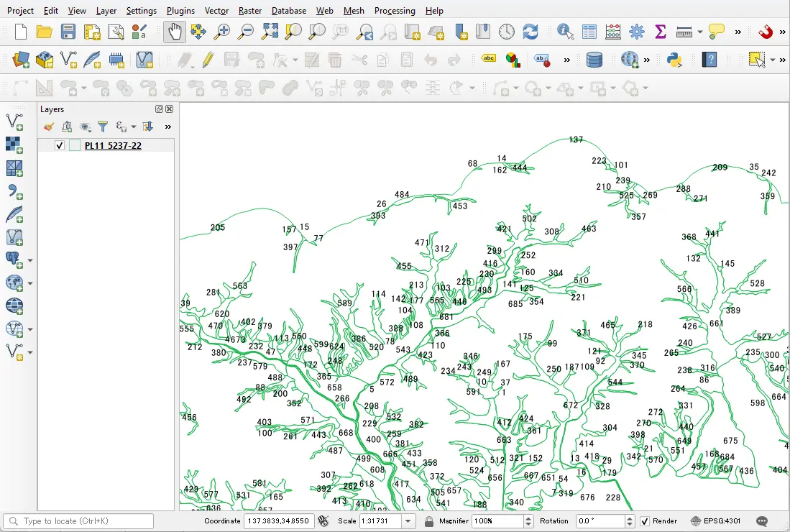Click the Type to locate search field
790x532 pixels.
point(79,520)
